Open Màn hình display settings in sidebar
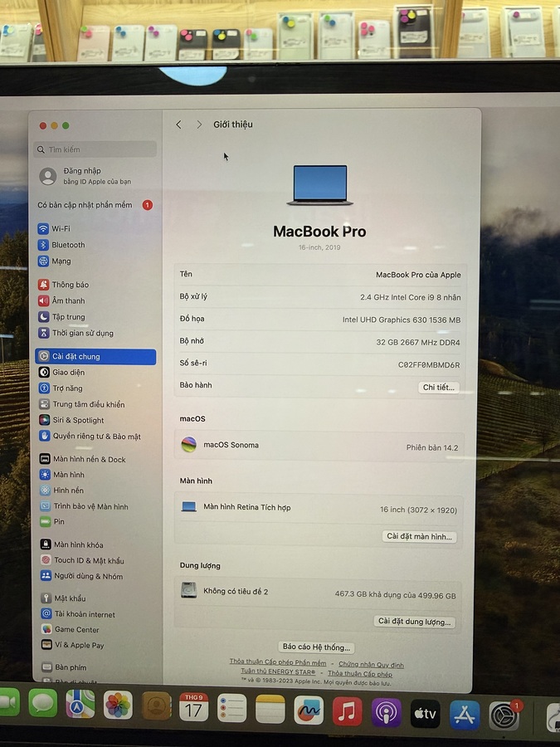 coord(62,475)
